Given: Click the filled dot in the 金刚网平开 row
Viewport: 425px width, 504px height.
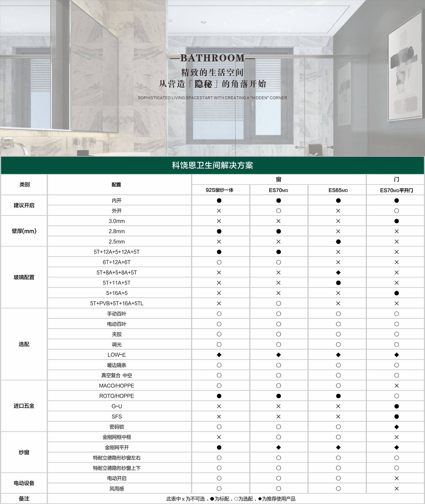Looking at the screenshot, I should (219, 448).
